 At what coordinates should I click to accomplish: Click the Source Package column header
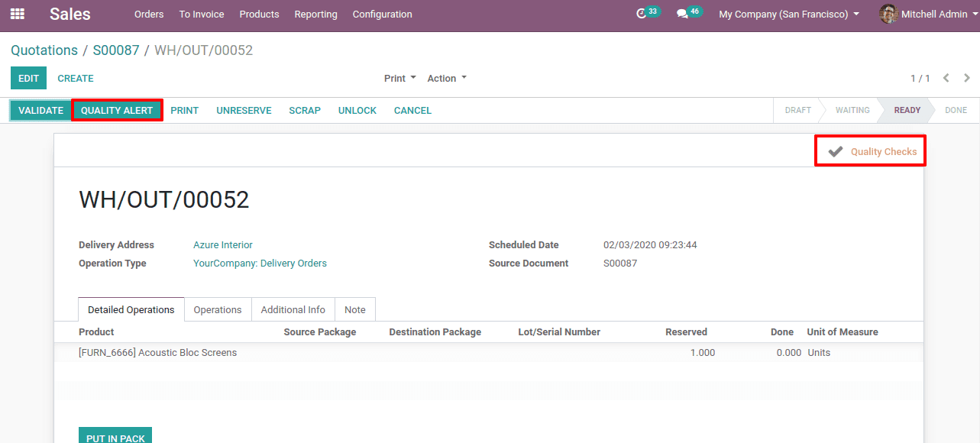pyautogui.click(x=320, y=332)
